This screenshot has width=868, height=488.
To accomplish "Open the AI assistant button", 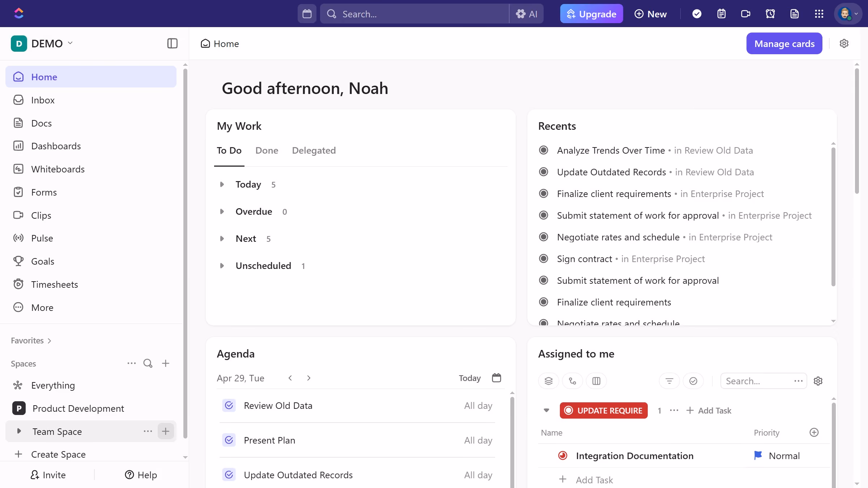I will click(x=527, y=14).
